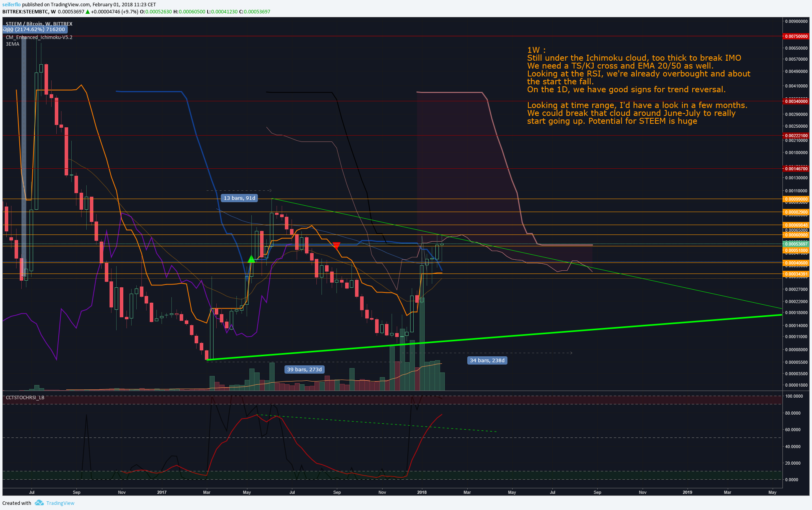Image resolution: width=812 pixels, height=510 pixels.
Task: Click the 'On the 1D, we have good signs' line
Action: point(626,89)
